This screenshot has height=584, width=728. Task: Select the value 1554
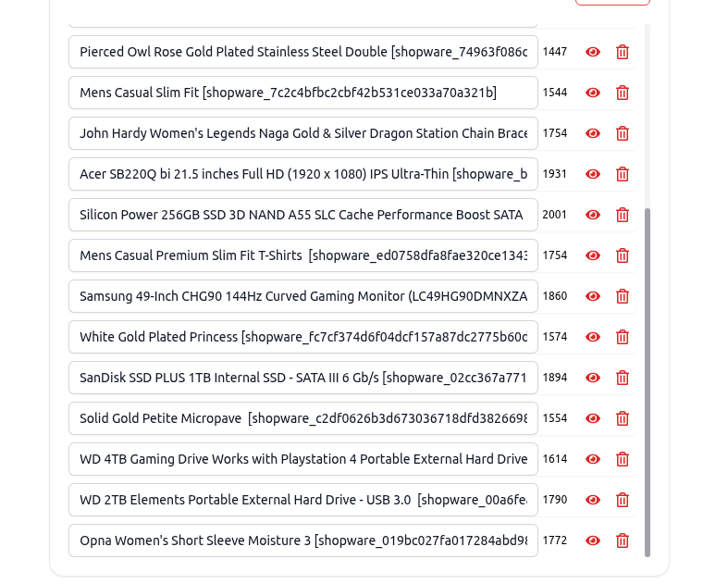(x=555, y=418)
